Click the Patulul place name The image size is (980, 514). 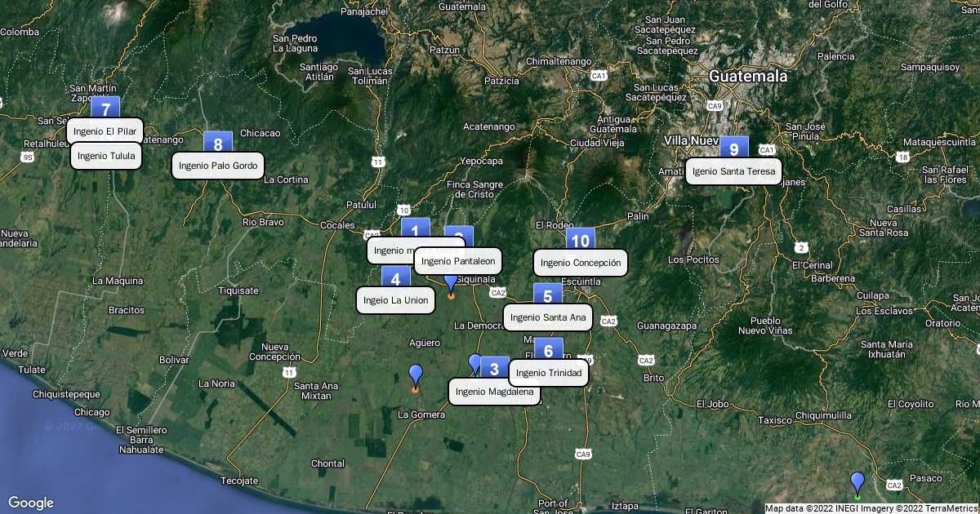click(x=362, y=205)
